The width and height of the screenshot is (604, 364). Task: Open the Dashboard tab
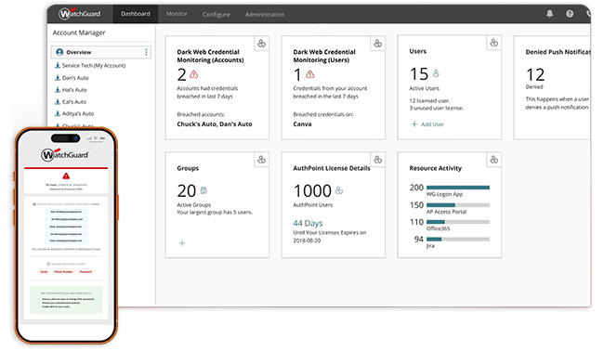(136, 14)
